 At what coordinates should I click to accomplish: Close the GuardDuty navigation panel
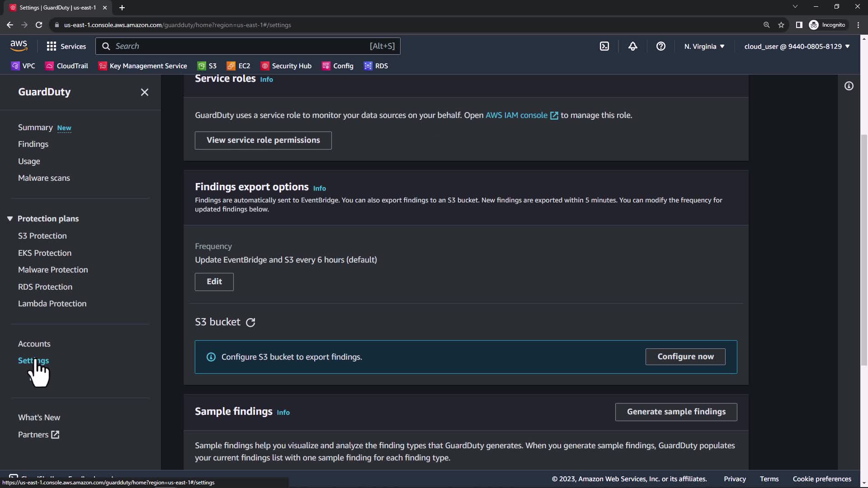pos(144,92)
